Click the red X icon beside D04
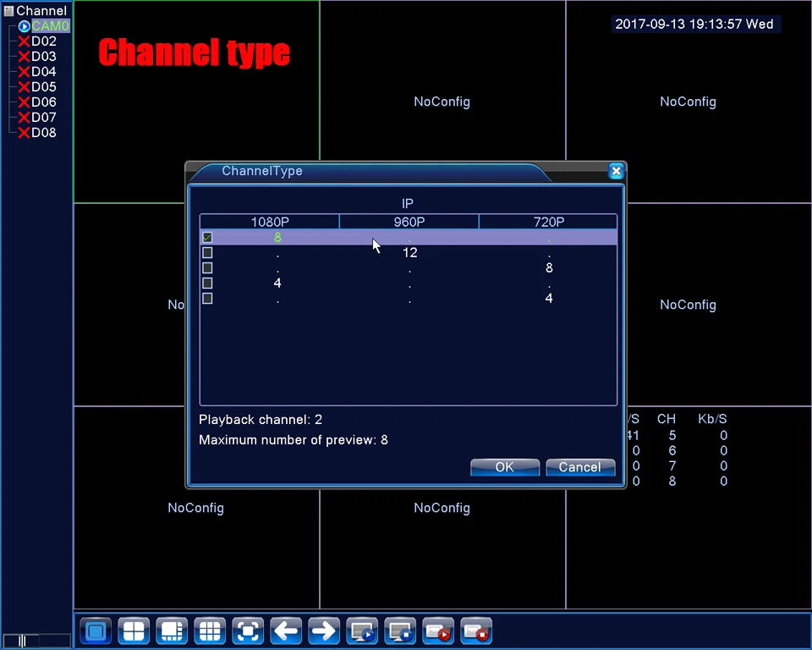Image resolution: width=812 pixels, height=650 pixels. (x=24, y=72)
